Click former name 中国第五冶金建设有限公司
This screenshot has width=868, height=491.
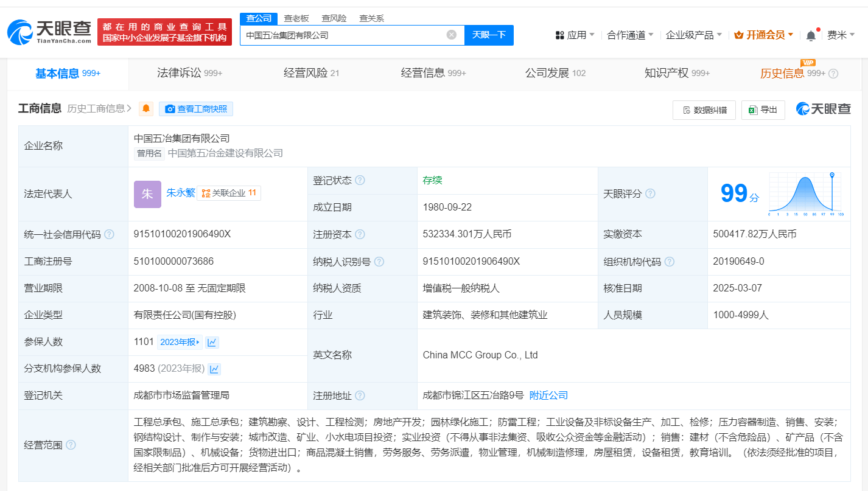[x=225, y=153]
